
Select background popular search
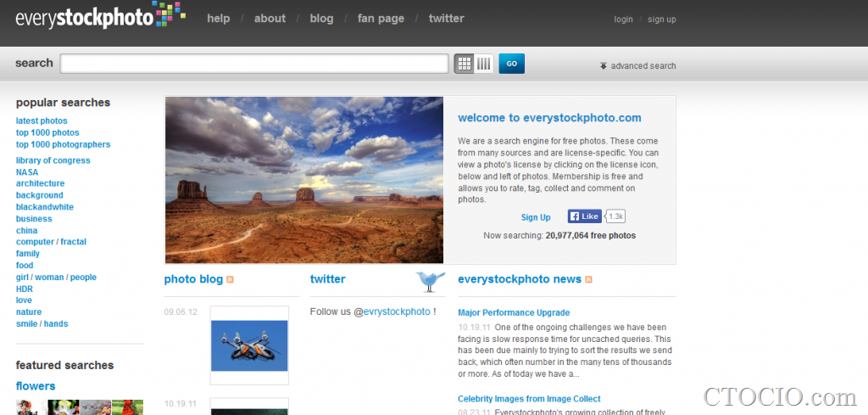point(39,195)
